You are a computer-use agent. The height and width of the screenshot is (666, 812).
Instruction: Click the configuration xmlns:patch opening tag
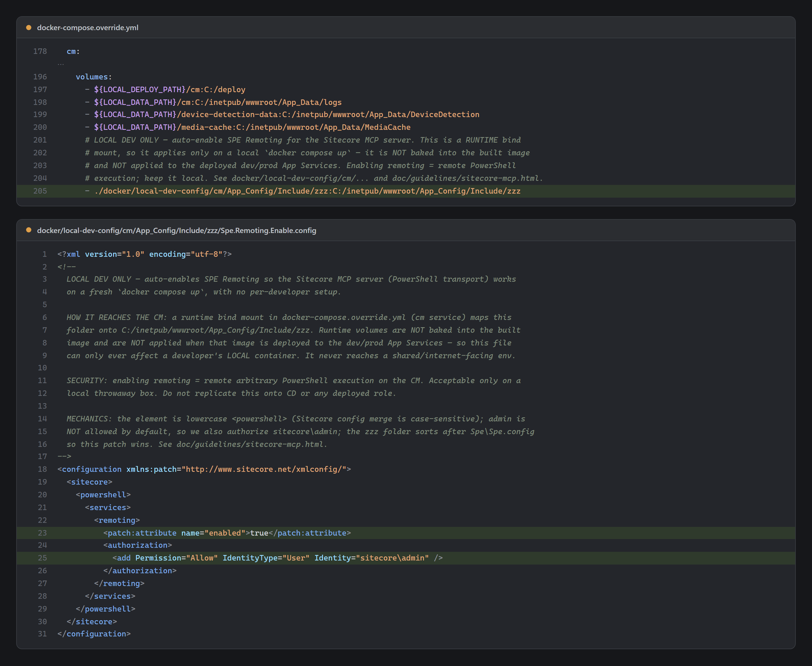204,469
